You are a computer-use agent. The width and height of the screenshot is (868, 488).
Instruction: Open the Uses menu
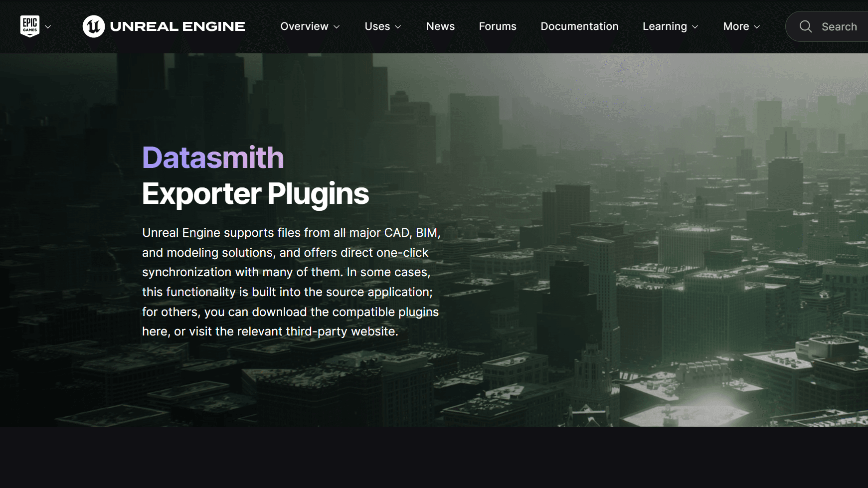point(377,26)
